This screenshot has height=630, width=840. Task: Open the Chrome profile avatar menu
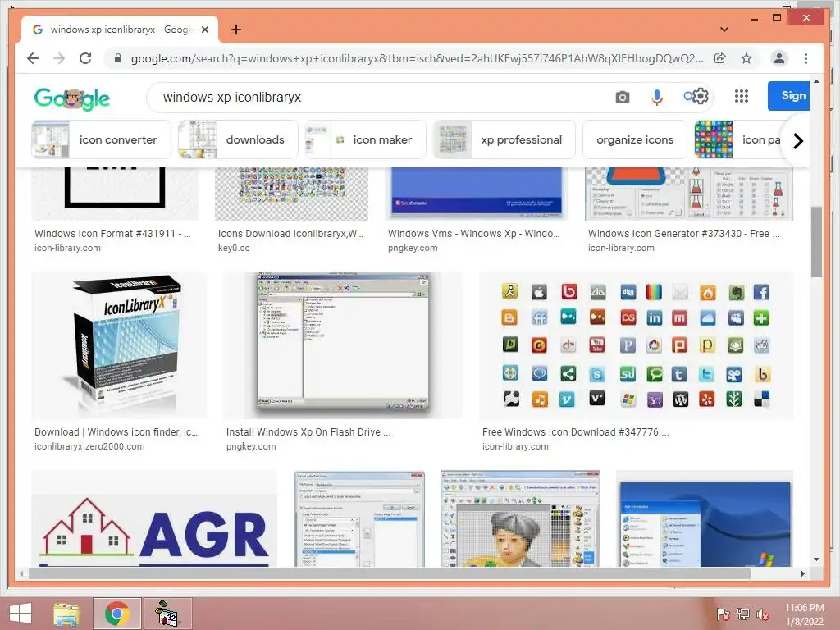tap(779, 58)
